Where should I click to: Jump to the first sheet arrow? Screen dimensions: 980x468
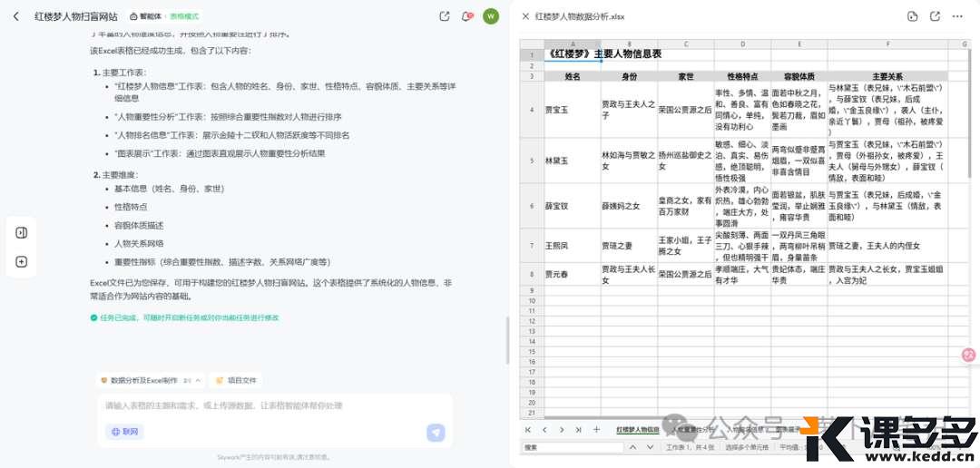(528, 430)
